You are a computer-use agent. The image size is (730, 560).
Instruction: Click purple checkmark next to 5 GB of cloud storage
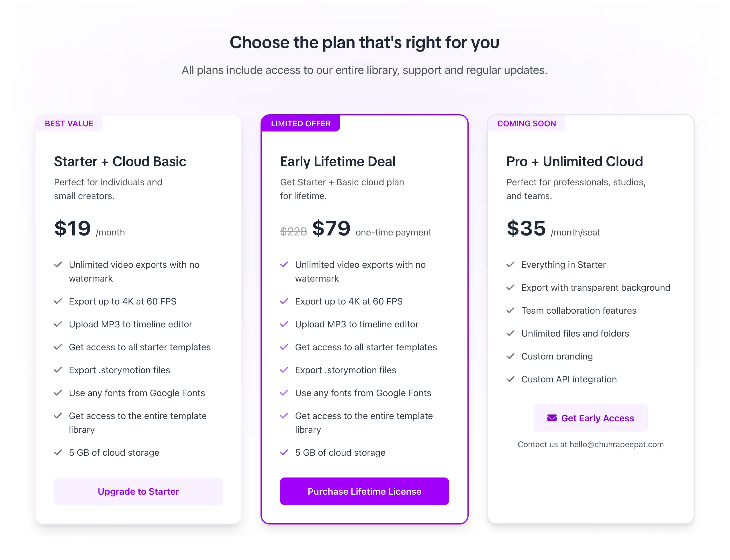coord(284,452)
